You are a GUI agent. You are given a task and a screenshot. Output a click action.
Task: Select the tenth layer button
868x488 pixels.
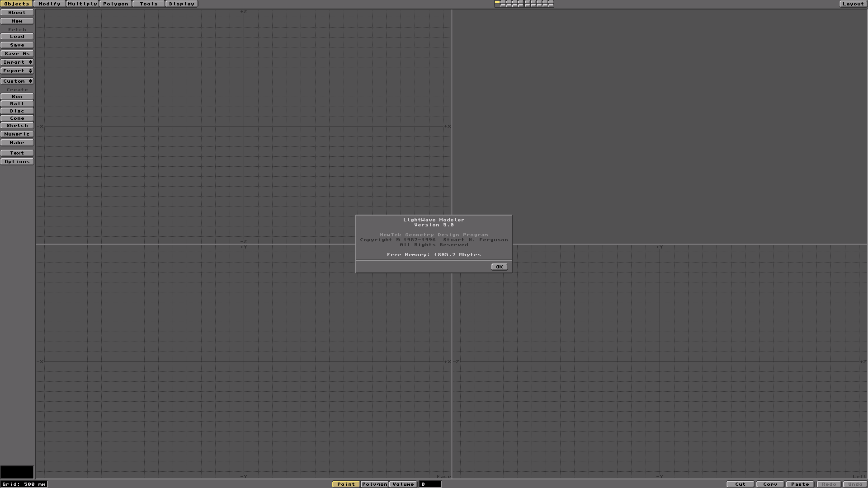[x=551, y=2]
